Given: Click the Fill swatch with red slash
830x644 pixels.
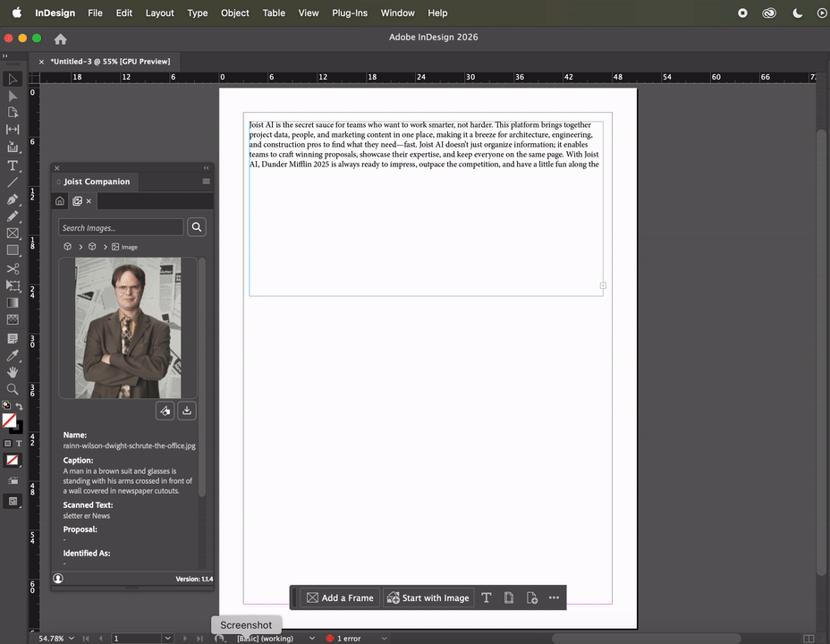Looking at the screenshot, I should 9,420.
